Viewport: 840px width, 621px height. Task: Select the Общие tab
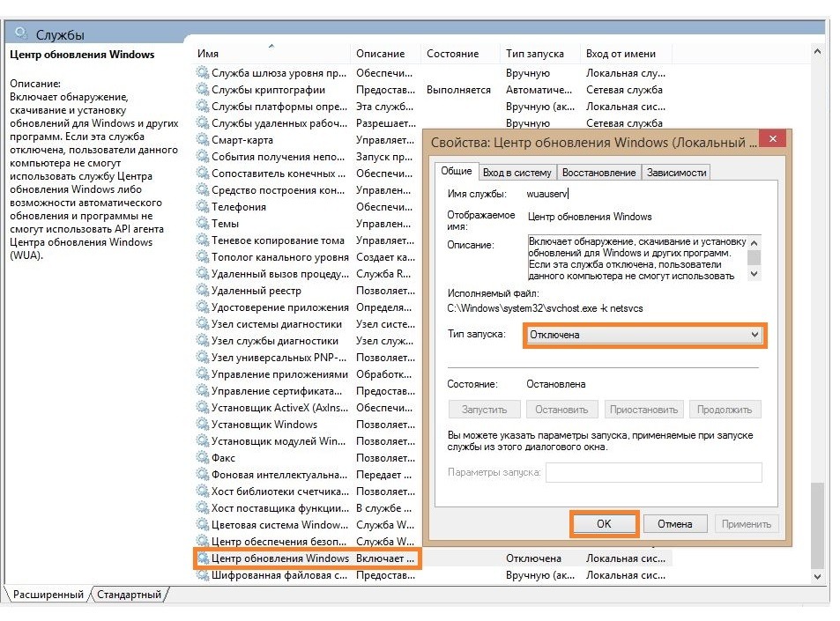click(x=456, y=171)
